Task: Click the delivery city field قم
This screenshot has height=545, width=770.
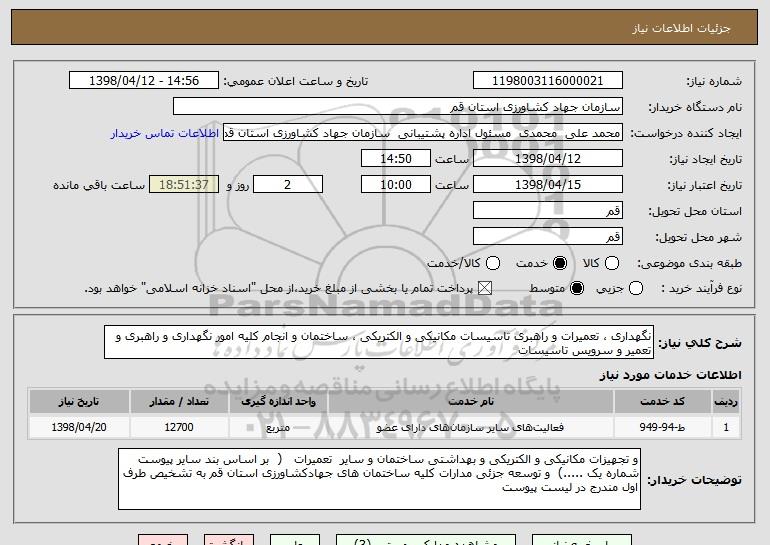Action: coord(548,237)
